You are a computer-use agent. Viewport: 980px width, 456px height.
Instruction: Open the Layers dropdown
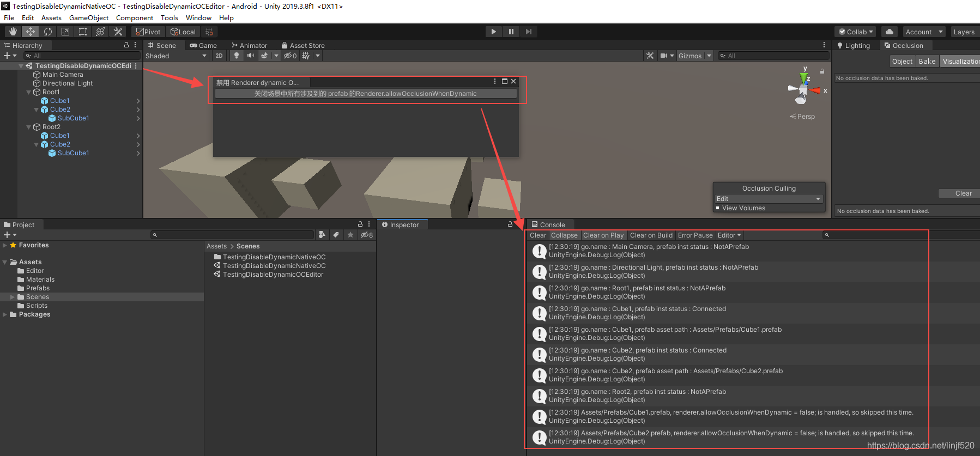(x=965, y=32)
